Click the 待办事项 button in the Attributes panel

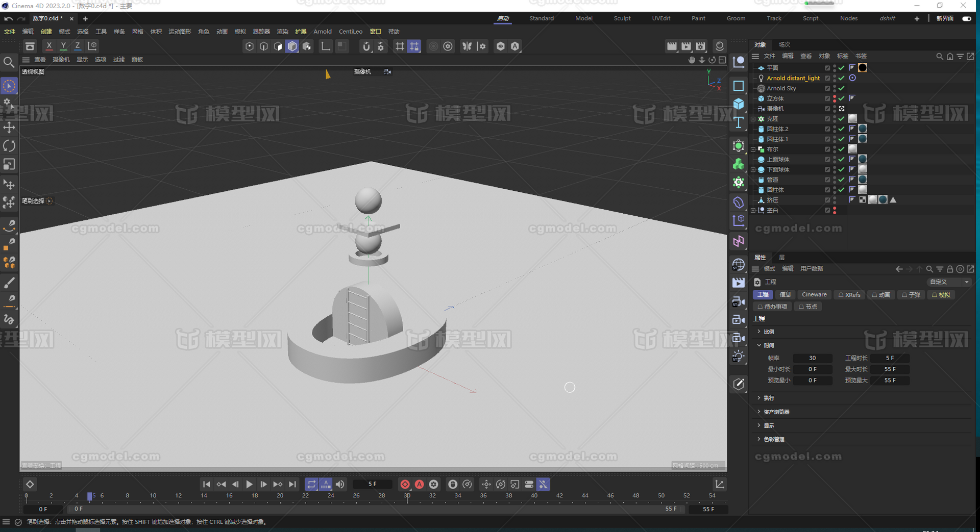(x=772, y=306)
